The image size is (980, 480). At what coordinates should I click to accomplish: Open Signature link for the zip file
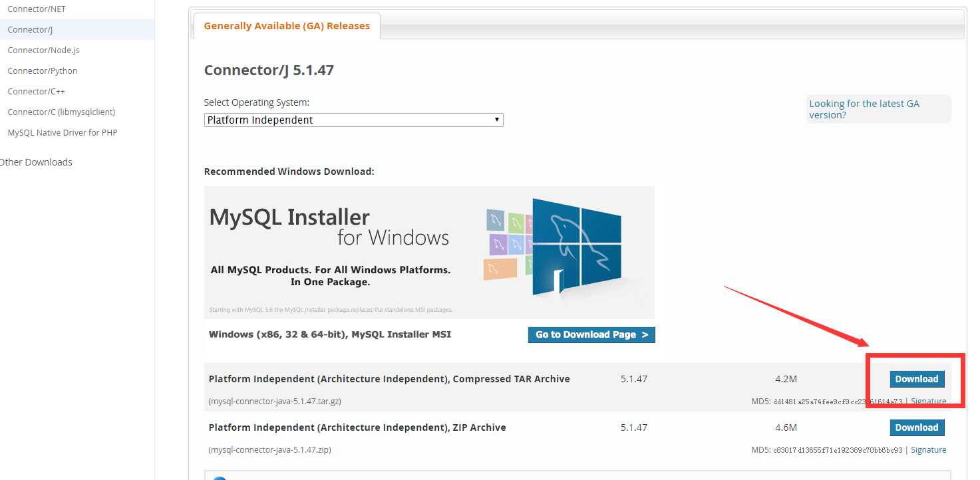pos(928,450)
